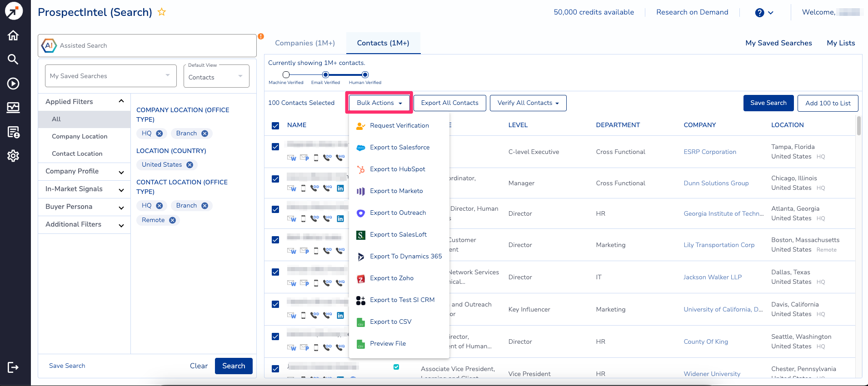Choose Request Verification from Bulk Actions
868x386 pixels.
point(399,126)
